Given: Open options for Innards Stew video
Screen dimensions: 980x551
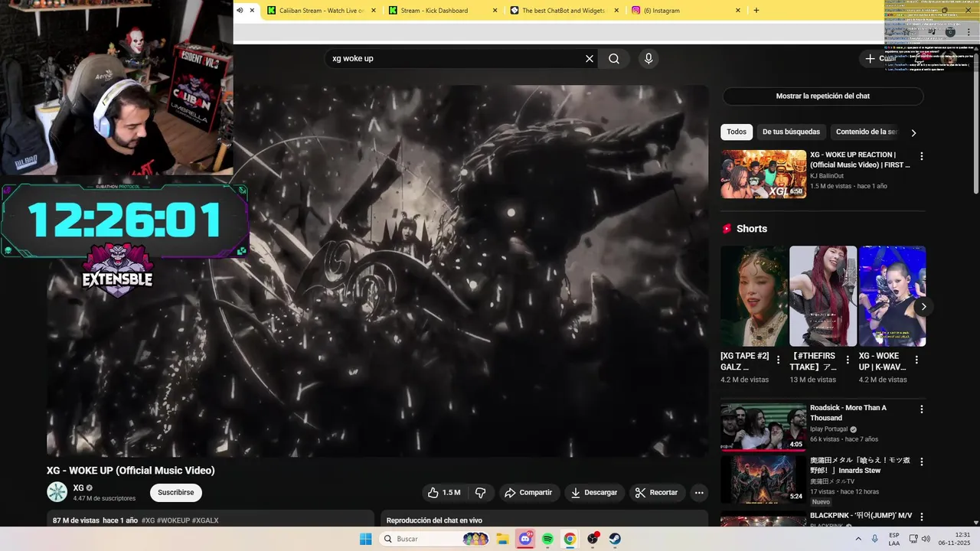Looking at the screenshot, I should pos(922,462).
